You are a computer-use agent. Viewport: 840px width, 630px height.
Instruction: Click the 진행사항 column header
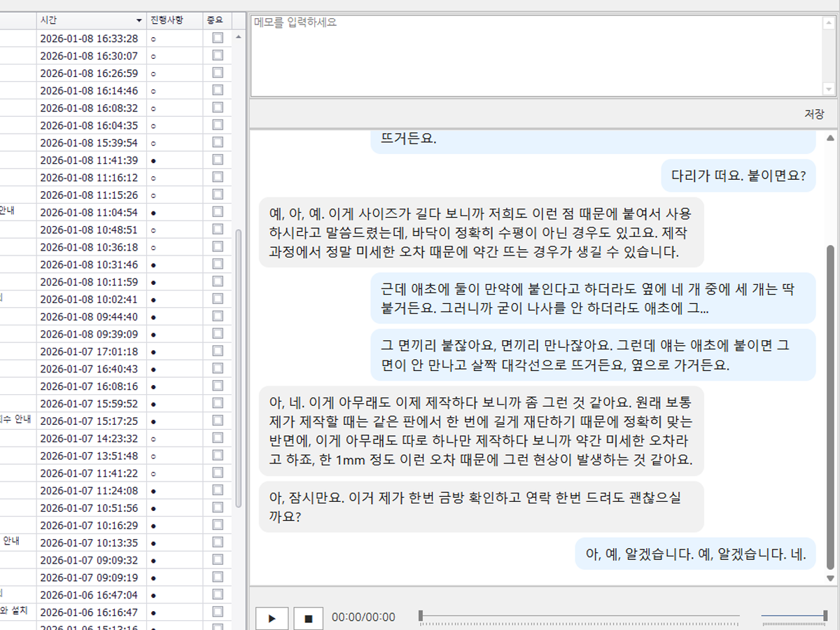[x=167, y=20]
